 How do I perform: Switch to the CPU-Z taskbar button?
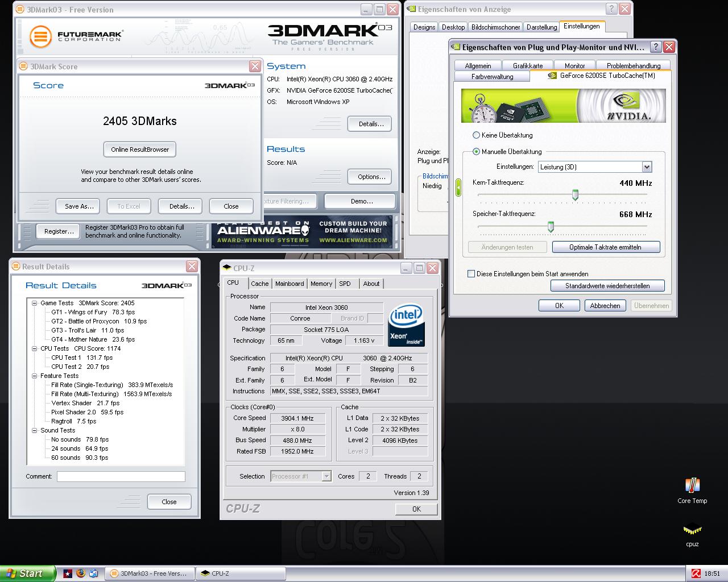241,573
